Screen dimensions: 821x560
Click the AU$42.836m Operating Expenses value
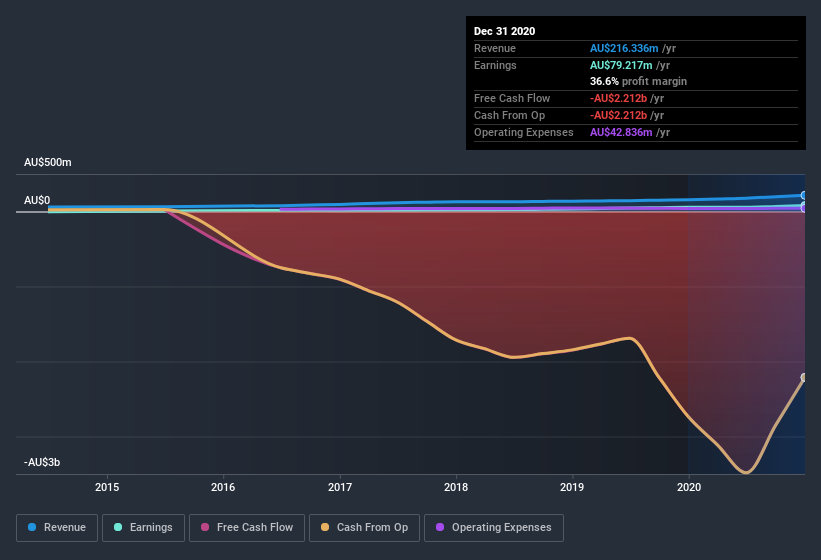pos(621,132)
